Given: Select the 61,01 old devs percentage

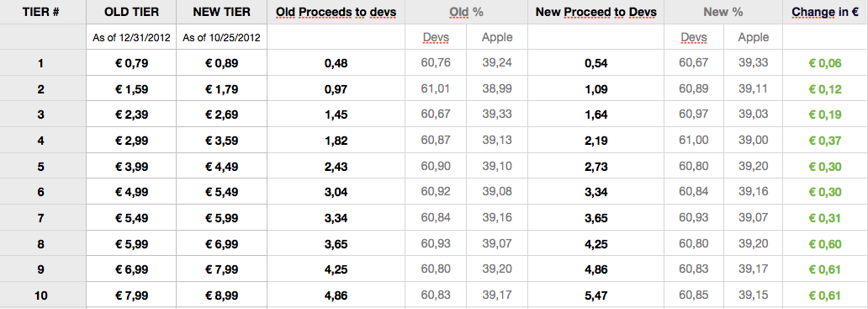Looking at the screenshot, I should point(436,88).
